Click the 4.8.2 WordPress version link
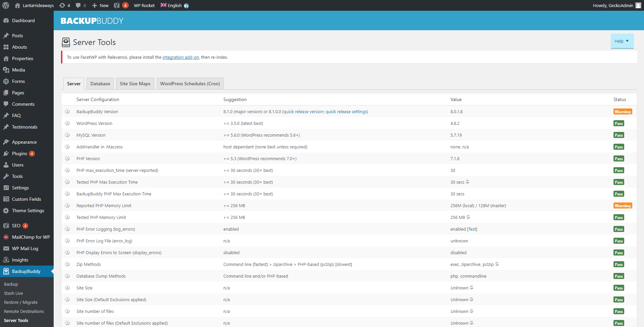This screenshot has height=327, width=644. 455,124
